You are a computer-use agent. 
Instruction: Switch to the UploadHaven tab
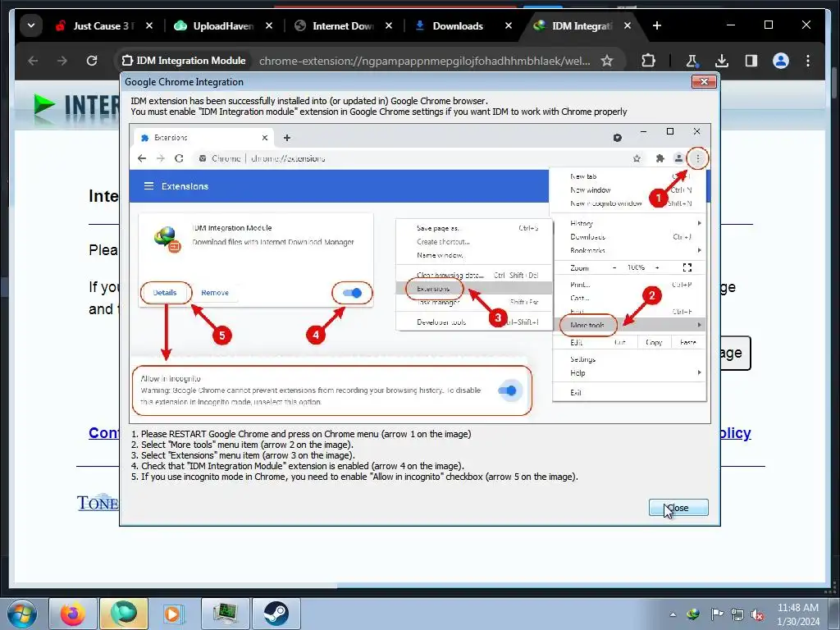pos(224,25)
